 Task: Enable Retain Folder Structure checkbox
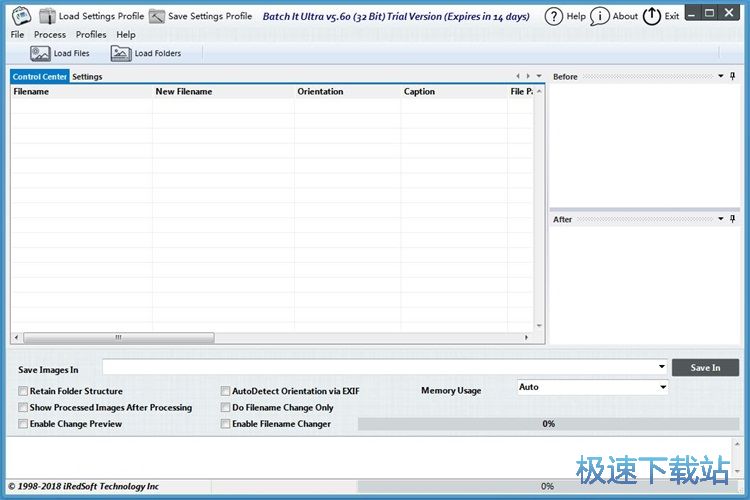point(23,391)
